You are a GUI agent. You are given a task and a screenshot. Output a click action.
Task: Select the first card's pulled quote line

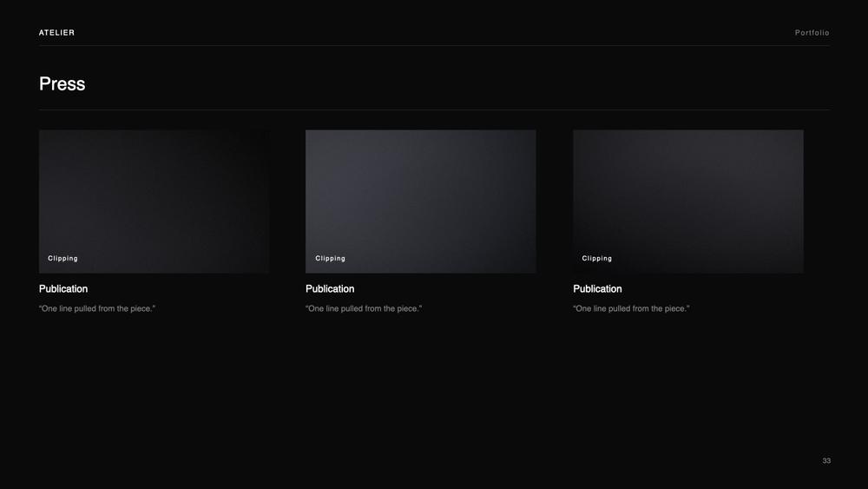click(97, 308)
